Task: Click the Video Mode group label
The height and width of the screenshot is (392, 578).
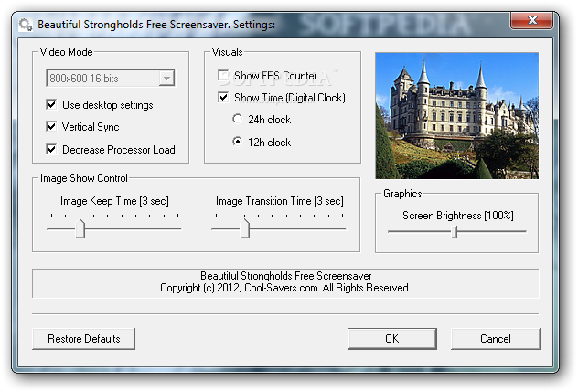Action: click(x=67, y=52)
